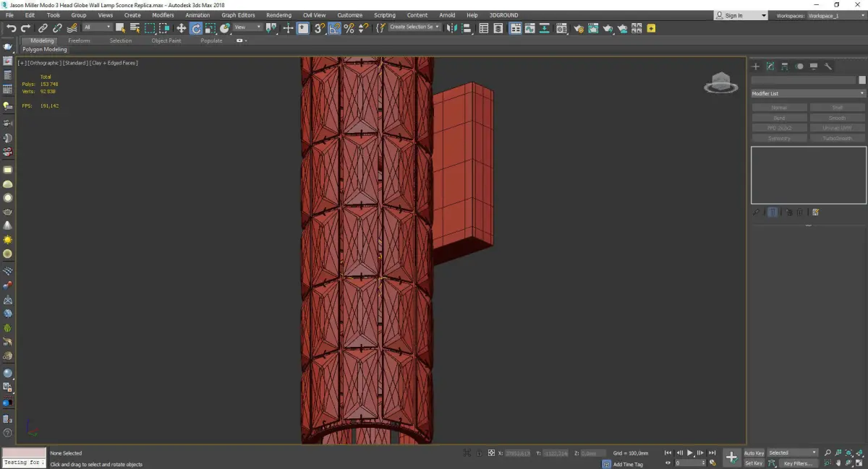Viewport: 868px width, 469px height.
Task: Open the Rendered Frame Window
Action: pos(593,28)
